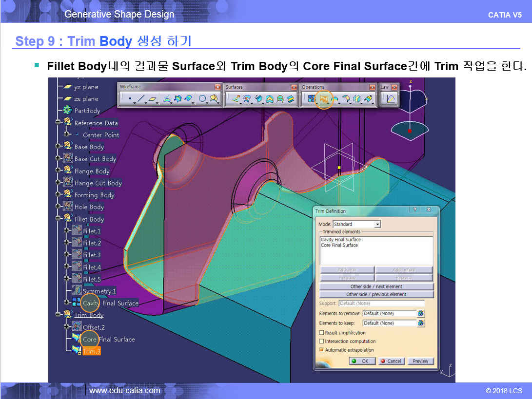This screenshot has height=399, width=532.
Task: Select Fillet.3 in the specification tree
Action: click(92, 255)
